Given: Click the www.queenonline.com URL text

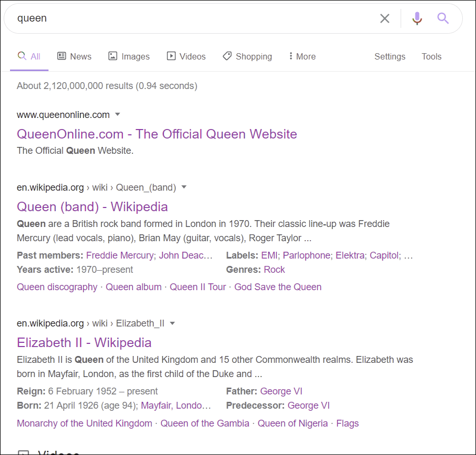Looking at the screenshot, I should tap(63, 115).
